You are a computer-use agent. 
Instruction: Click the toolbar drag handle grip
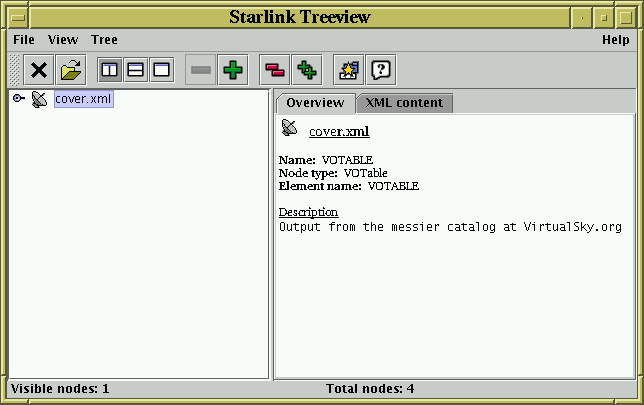pyautogui.click(x=14, y=70)
